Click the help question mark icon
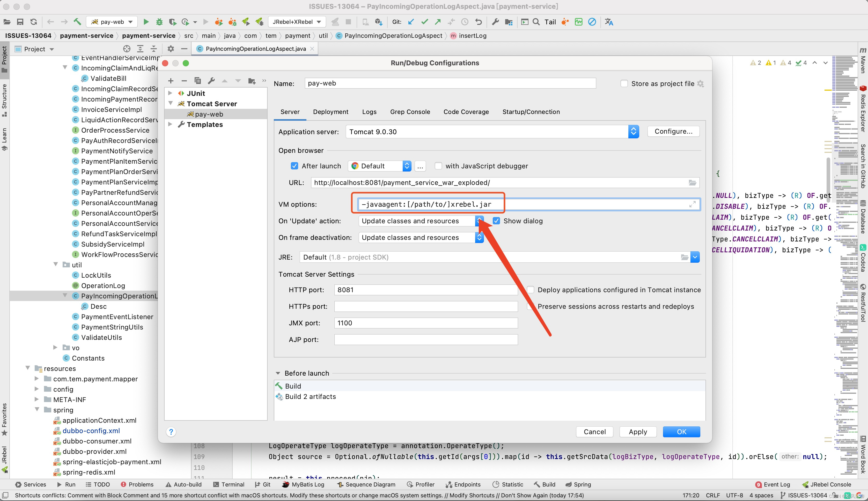 (171, 432)
